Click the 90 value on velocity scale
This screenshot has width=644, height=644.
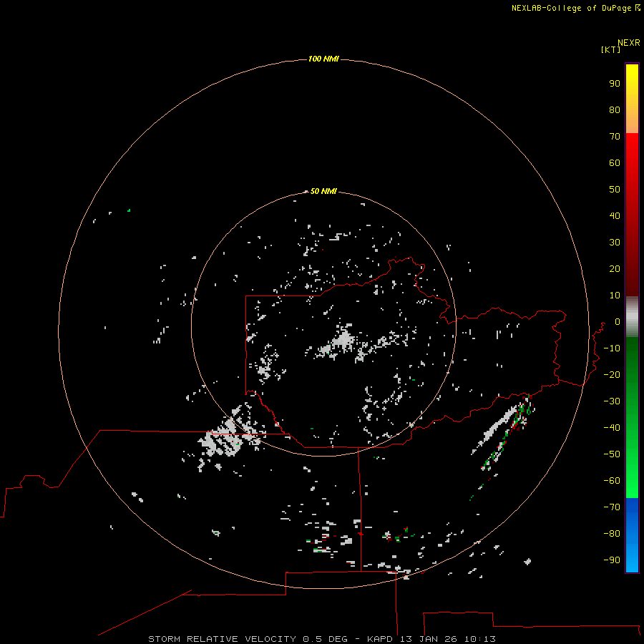click(x=615, y=84)
